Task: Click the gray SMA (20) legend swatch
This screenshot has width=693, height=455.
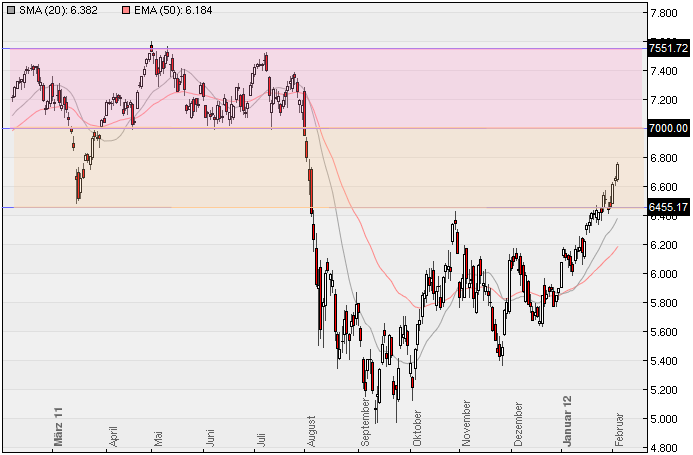Action: pos(11,10)
